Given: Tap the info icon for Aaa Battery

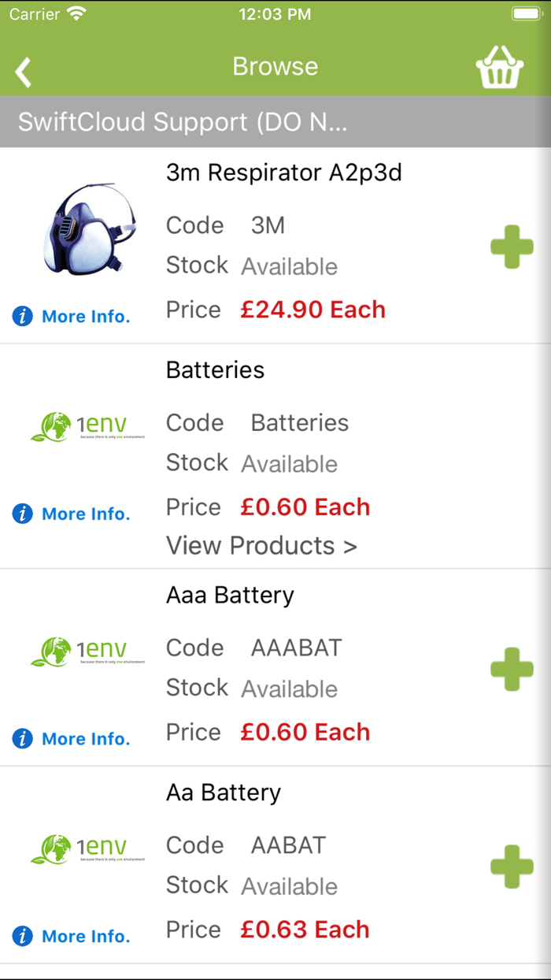Looking at the screenshot, I should tap(22, 738).
